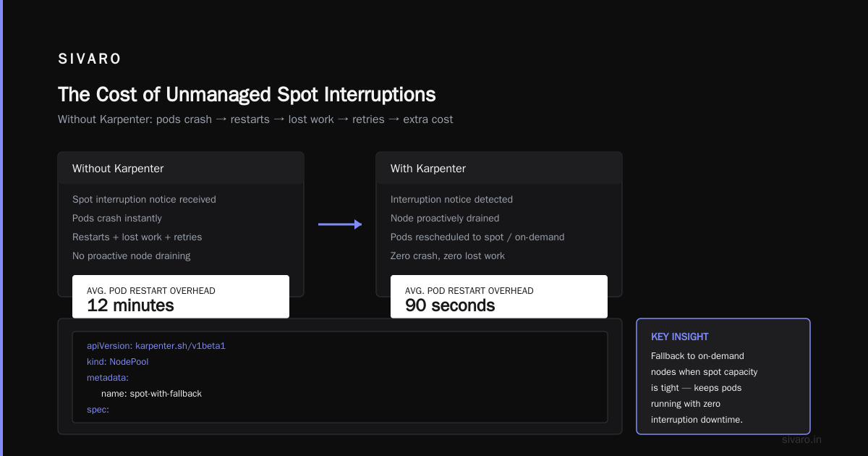
Task: Click 'No proactive node draining' line
Action: (x=132, y=256)
